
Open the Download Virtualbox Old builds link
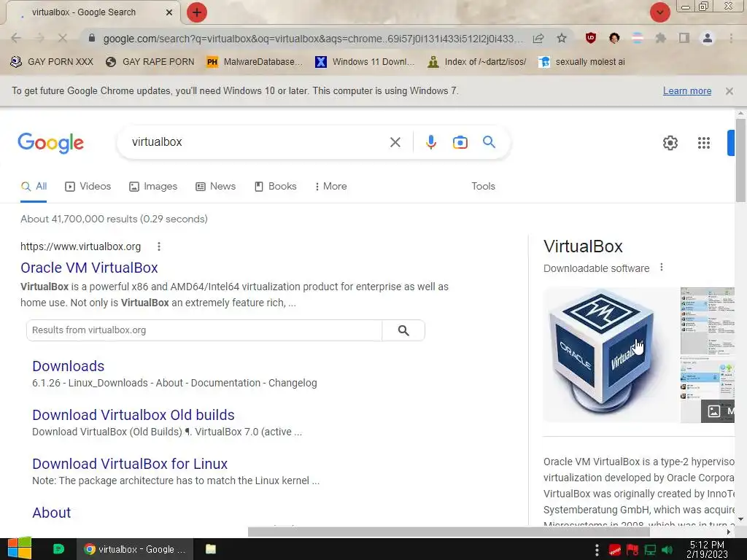point(133,415)
